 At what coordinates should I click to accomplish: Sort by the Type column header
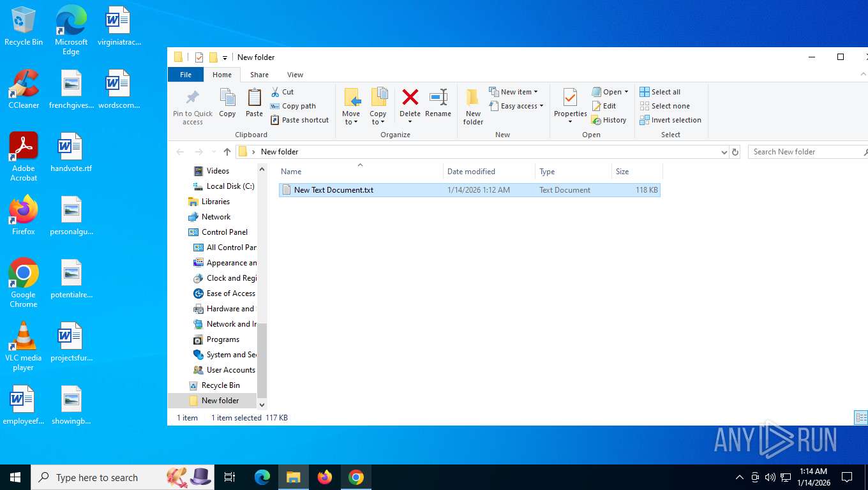point(573,172)
